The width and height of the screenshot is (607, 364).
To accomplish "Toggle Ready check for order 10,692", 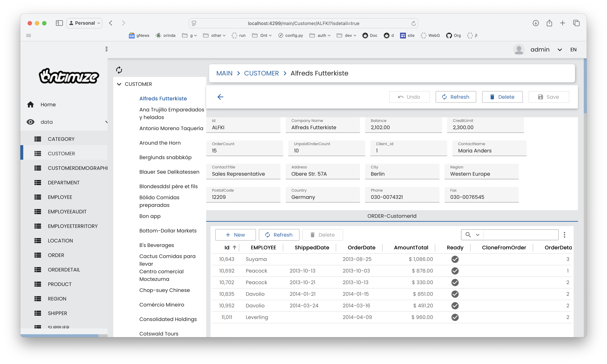I will 455,271.
